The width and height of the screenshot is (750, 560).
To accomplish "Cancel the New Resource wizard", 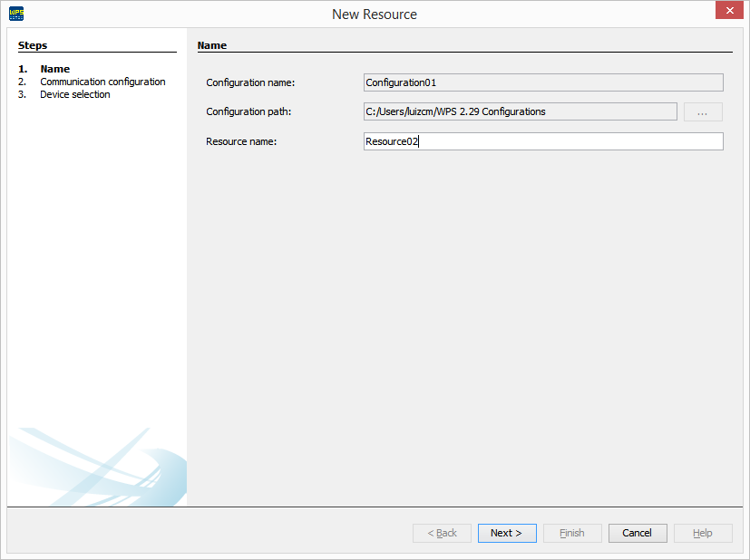I will click(637, 533).
